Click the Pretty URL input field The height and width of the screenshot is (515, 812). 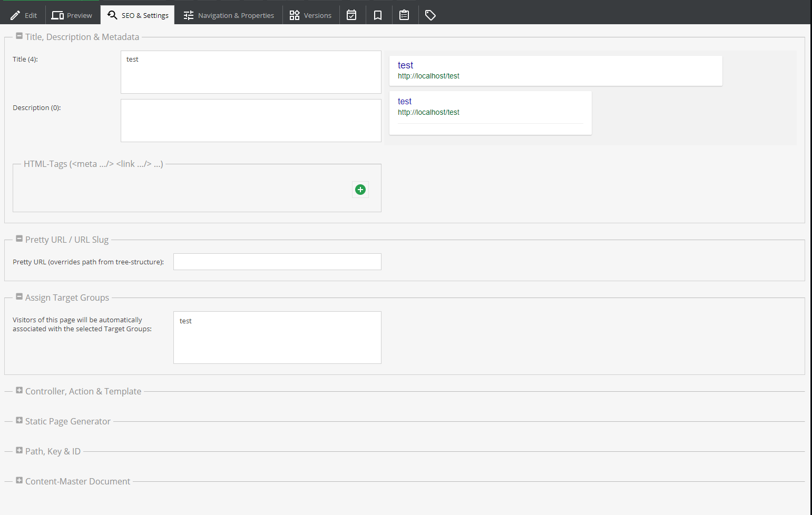click(277, 261)
